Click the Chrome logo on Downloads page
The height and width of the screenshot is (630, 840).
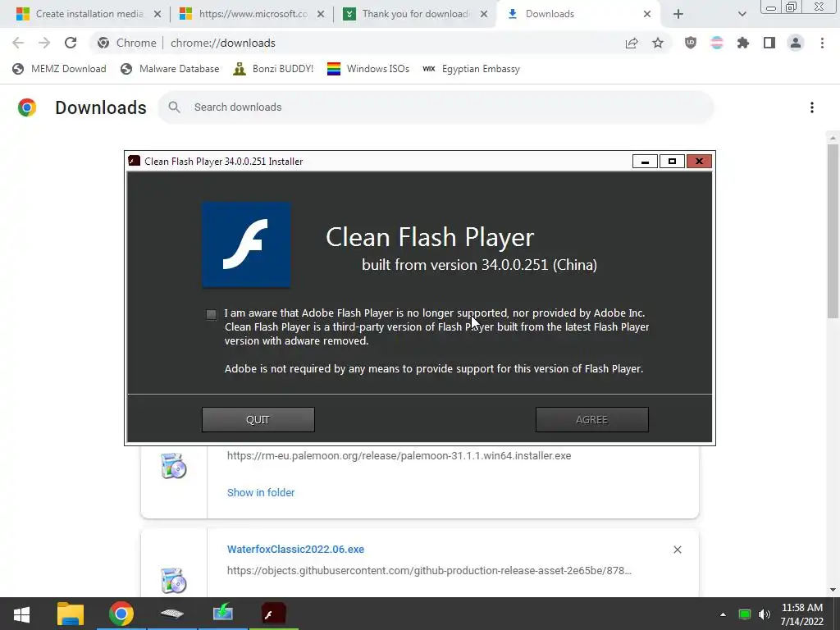point(27,107)
